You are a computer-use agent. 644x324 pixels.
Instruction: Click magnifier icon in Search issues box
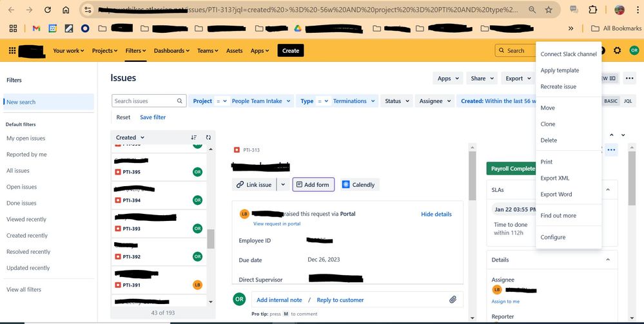pyautogui.click(x=179, y=101)
